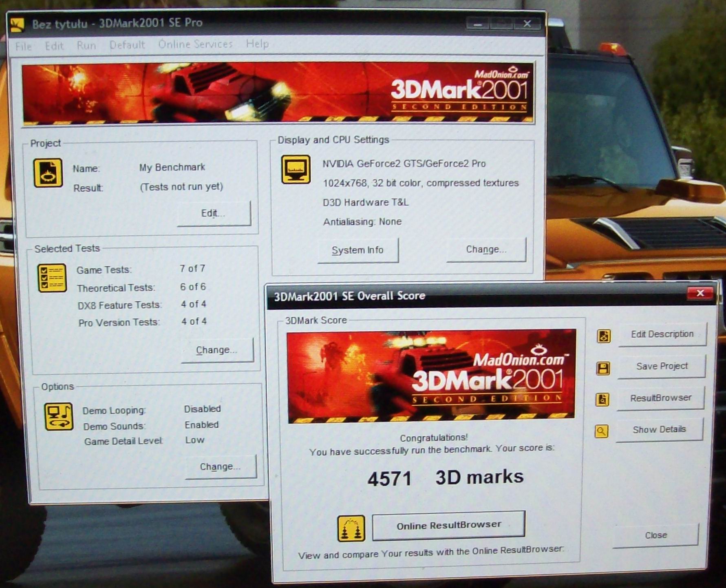Click the icon beside ResultBrowser button

602,400
